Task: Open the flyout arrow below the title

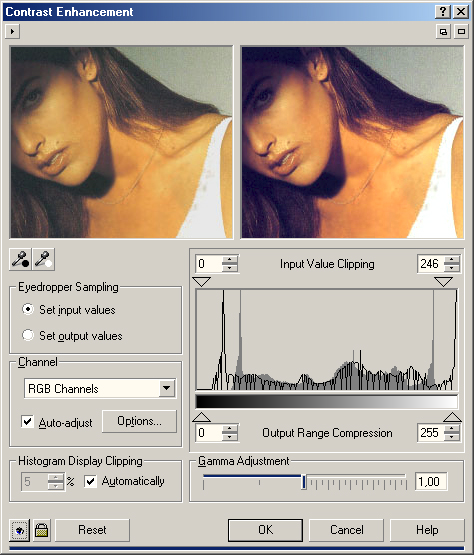Action: point(12,32)
